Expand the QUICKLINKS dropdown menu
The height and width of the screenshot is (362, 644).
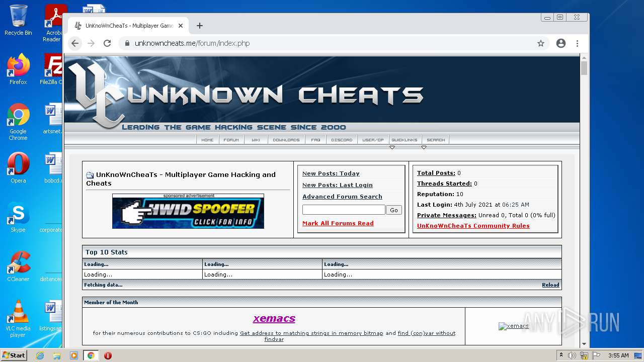click(x=405, y=140)
